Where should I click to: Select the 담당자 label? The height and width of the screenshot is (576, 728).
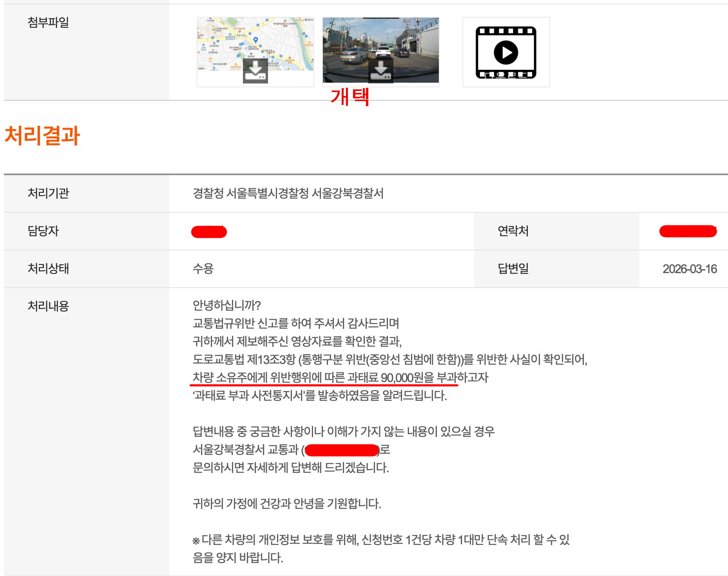click(x=43, y=231)
